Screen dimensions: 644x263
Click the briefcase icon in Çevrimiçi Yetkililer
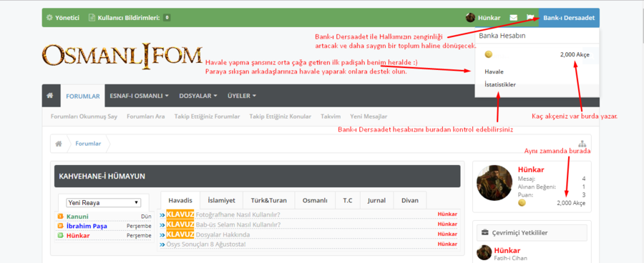[485, 233]
